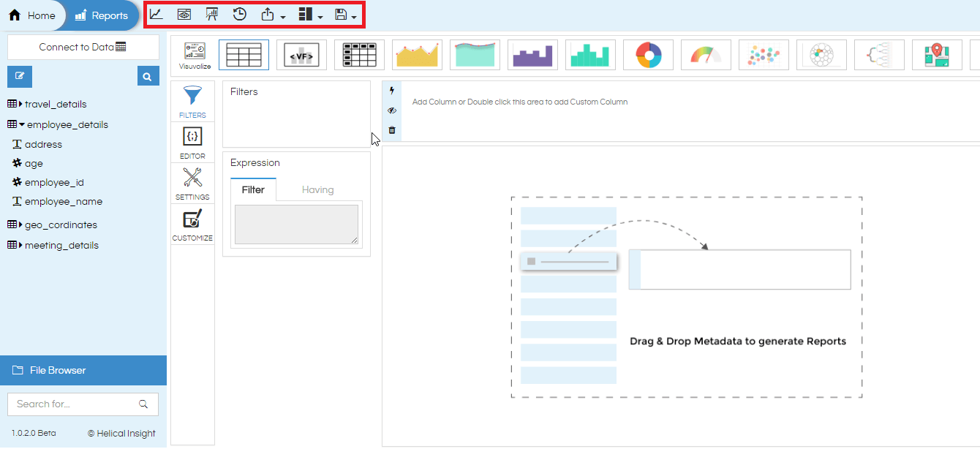Image resolution: width=980 pixels, height=449 pixels.
Task: Click the expression text area
Action: pos(296,224)
